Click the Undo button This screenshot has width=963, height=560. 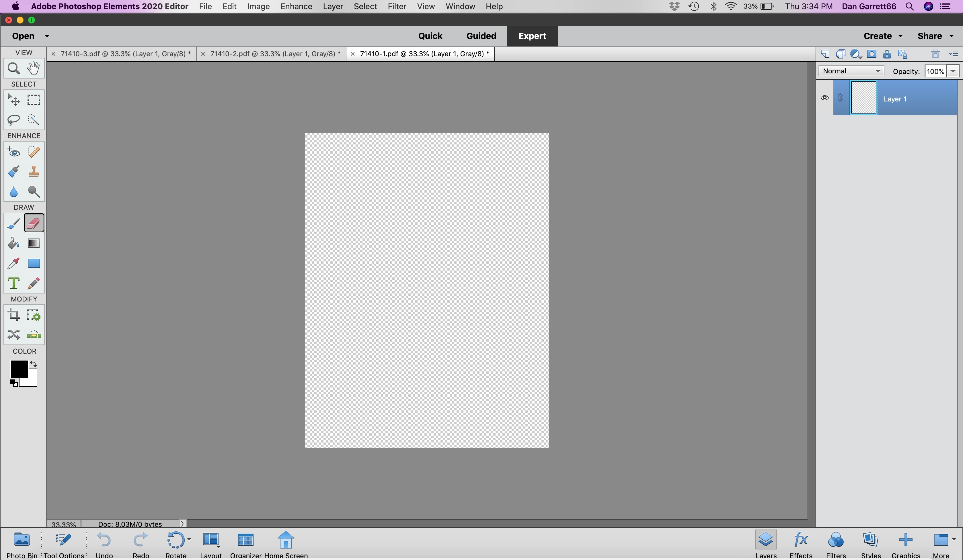point(104,545)
